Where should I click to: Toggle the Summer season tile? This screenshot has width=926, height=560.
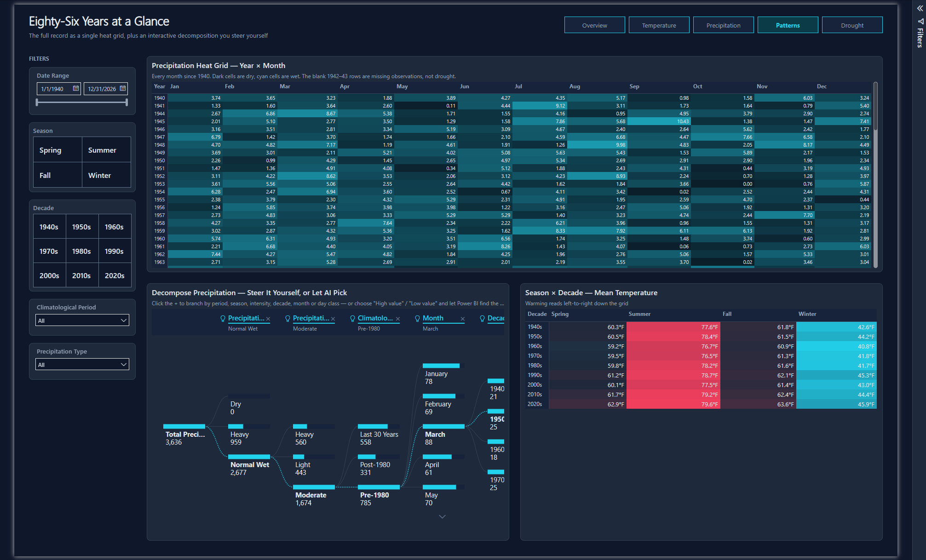coord(106,149)
